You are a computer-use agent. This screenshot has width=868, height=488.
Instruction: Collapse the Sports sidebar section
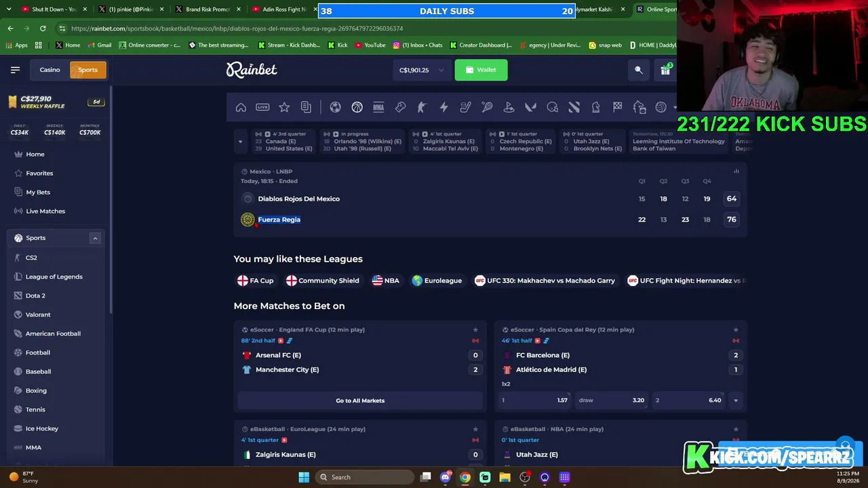coord(95,238)
